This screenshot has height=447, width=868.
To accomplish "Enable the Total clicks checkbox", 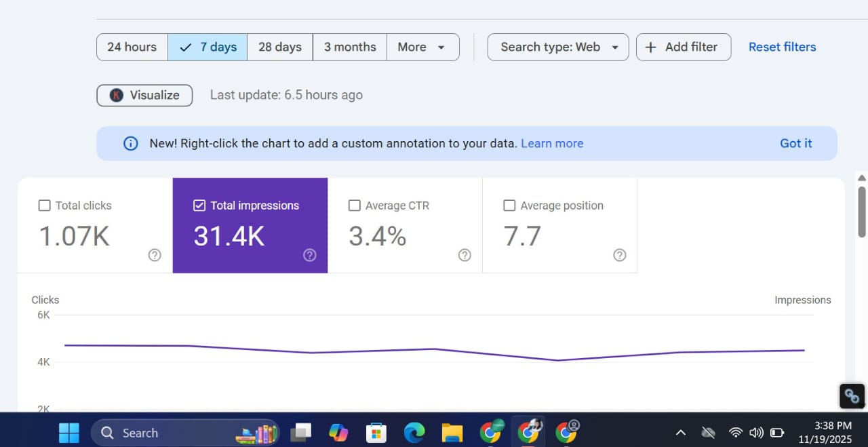I will [x=45, y=206].
